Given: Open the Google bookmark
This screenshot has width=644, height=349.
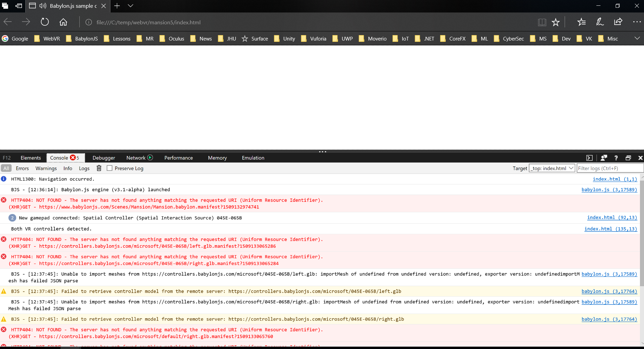Looking at the screenshot, I should (x=15, y=38).
